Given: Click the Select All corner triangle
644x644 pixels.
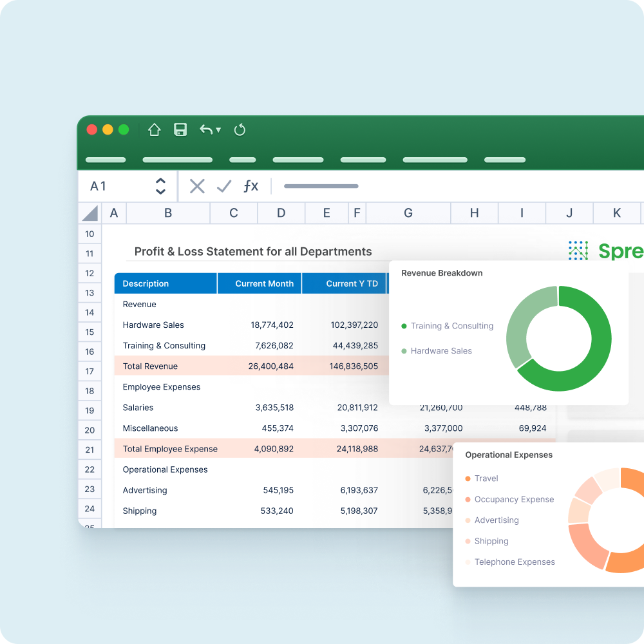Looking at the screenshot, I should [90, 213].
